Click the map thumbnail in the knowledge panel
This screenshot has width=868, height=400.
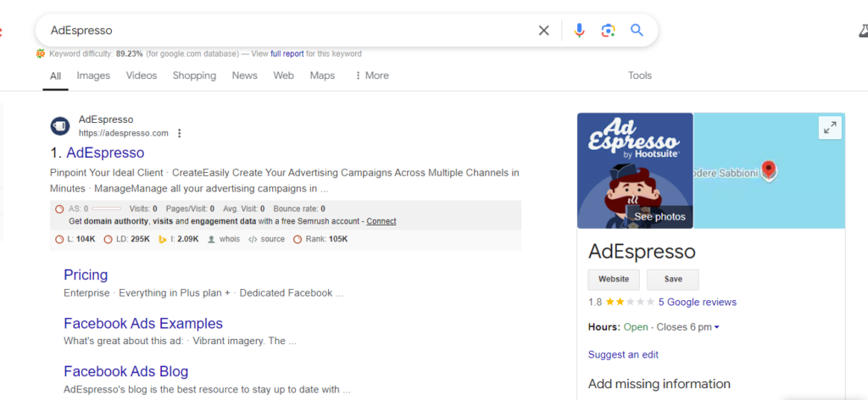(769, 170)
